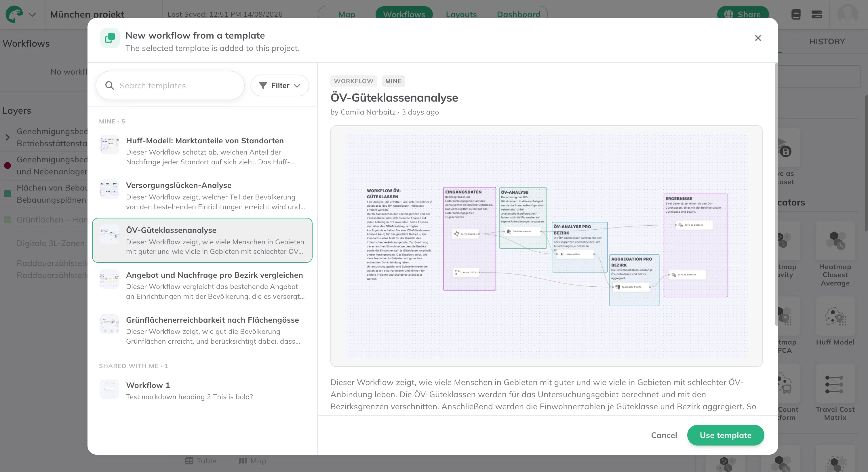Switch to the Layouts tab

pyautogui.click(x=461, y=14)
